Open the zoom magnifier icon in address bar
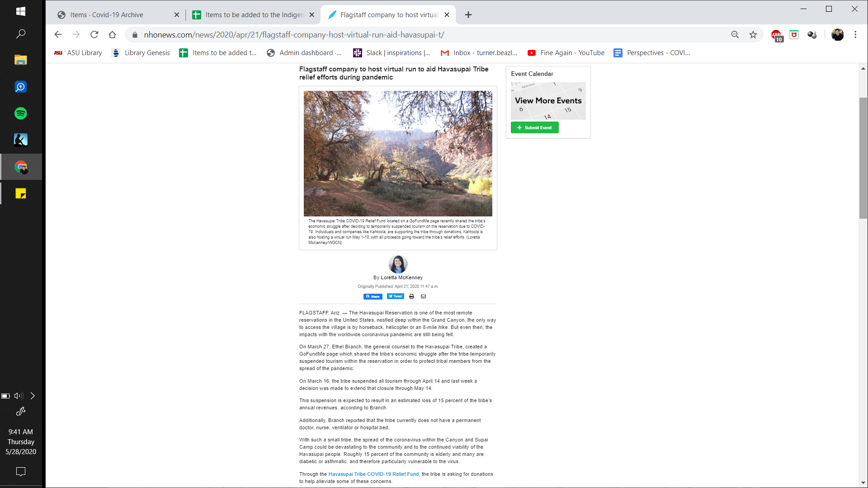This screenshot has height=488, width=868. [x=735, y=35]
